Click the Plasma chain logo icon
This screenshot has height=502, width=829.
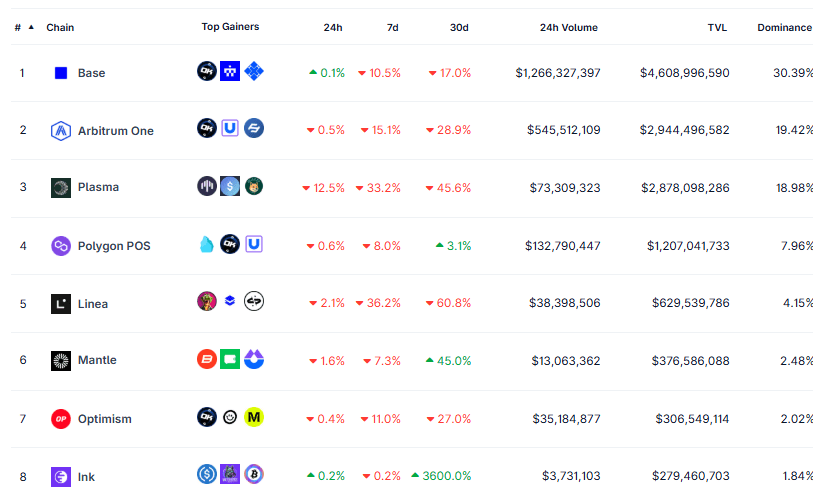[x=61, y=188]
